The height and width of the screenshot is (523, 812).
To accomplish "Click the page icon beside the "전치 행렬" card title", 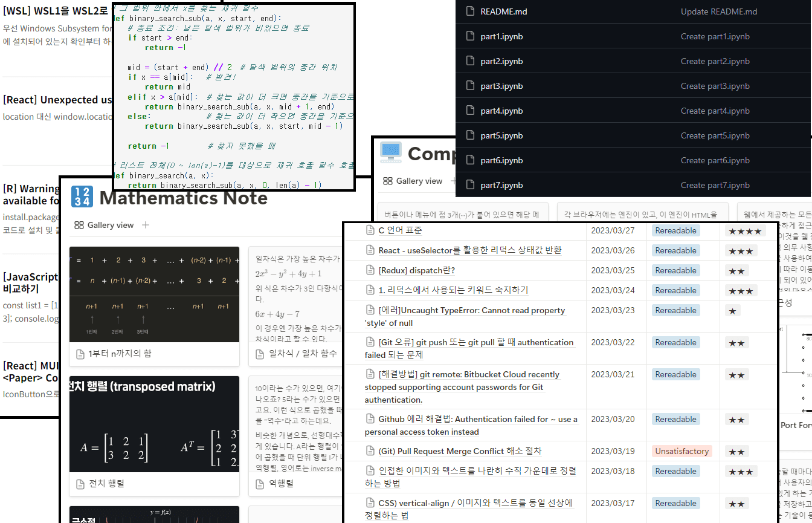I will click(80, 484).
